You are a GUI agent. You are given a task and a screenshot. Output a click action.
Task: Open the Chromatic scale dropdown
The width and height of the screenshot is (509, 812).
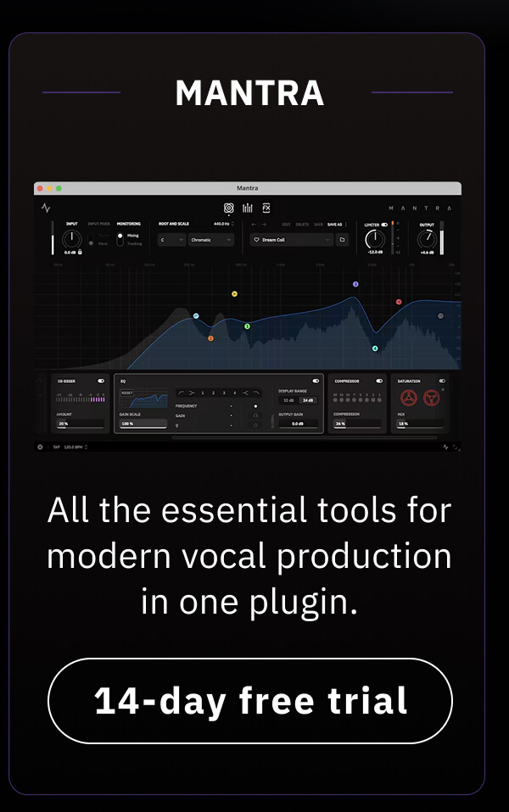(211, 240)
